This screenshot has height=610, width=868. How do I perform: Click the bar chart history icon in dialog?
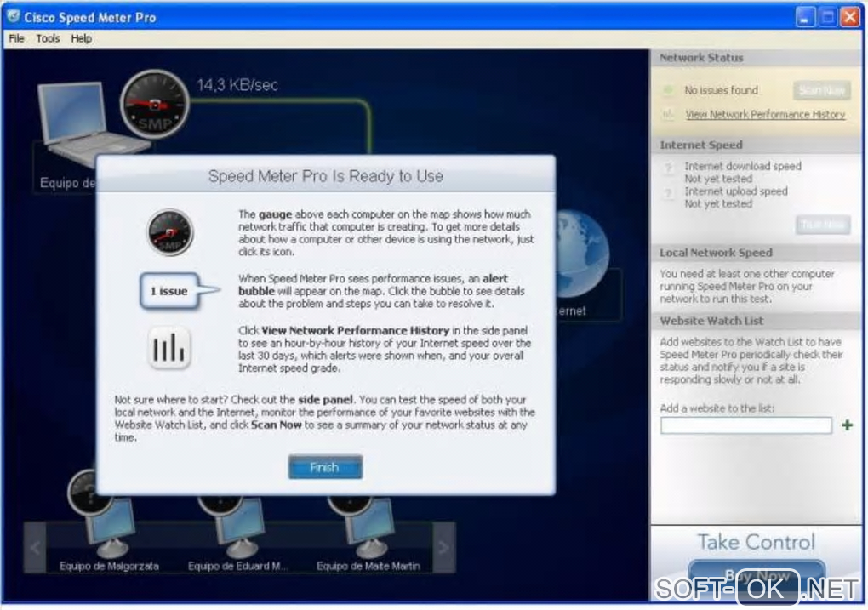(169, 348)
